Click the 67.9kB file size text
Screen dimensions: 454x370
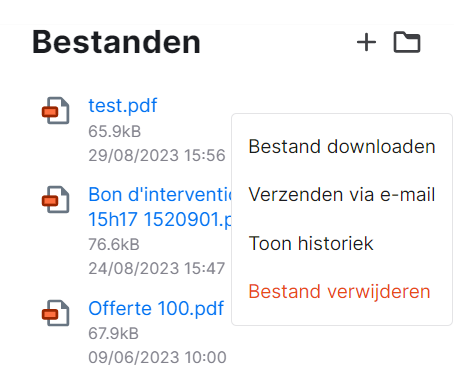[x=114, y=333]
